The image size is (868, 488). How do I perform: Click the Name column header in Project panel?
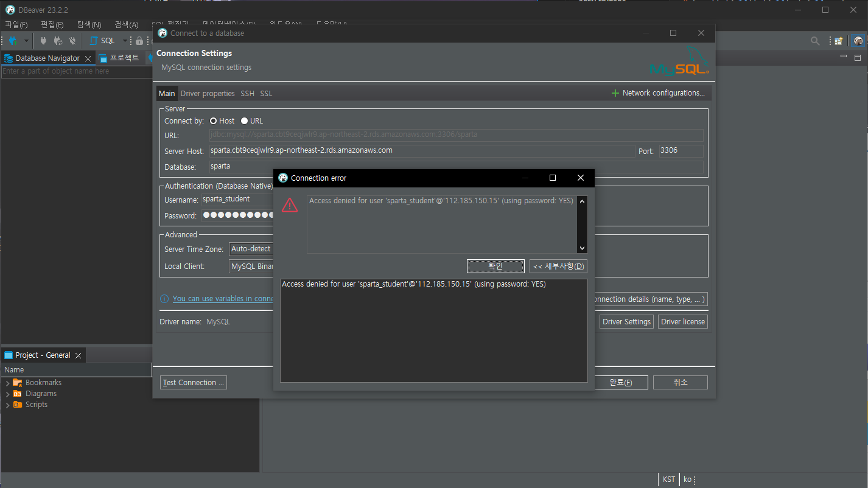76,369
